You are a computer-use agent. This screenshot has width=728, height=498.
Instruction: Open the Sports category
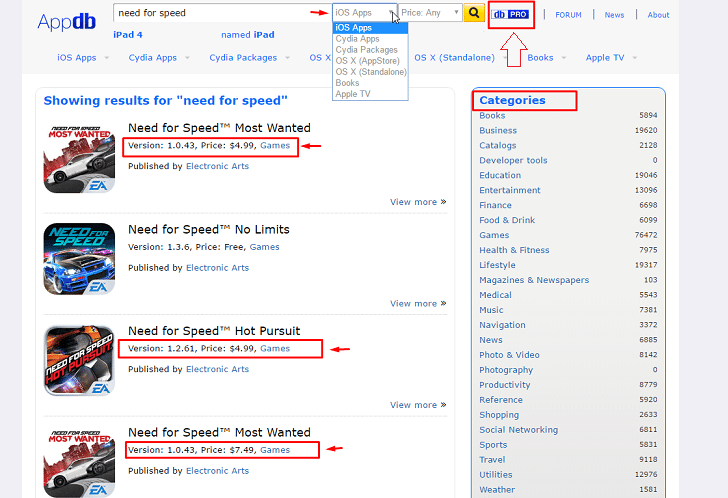coord(493,445)
